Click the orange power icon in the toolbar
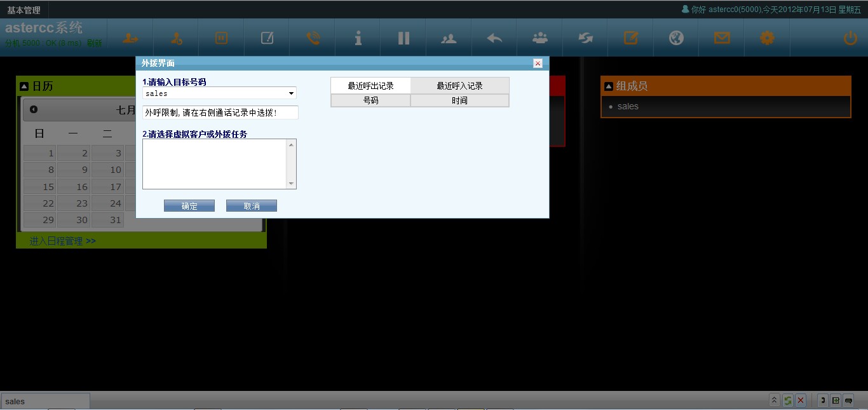Screen dimensions: 868x410 pos(850,39)
